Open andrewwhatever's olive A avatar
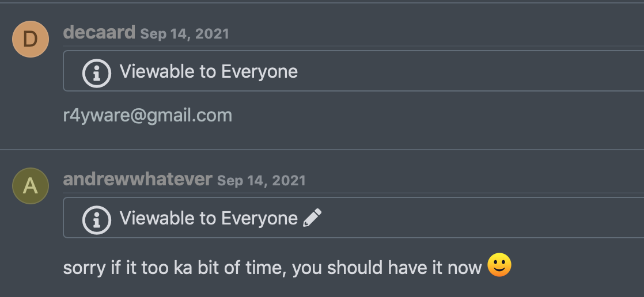This screenshot has width=644, height=297. [31, 186]
